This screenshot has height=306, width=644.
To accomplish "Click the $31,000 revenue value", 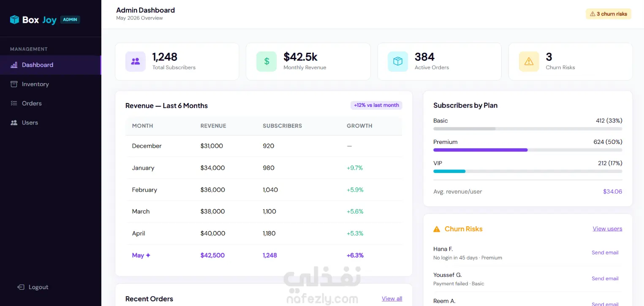I will click(x=212, y=146).
